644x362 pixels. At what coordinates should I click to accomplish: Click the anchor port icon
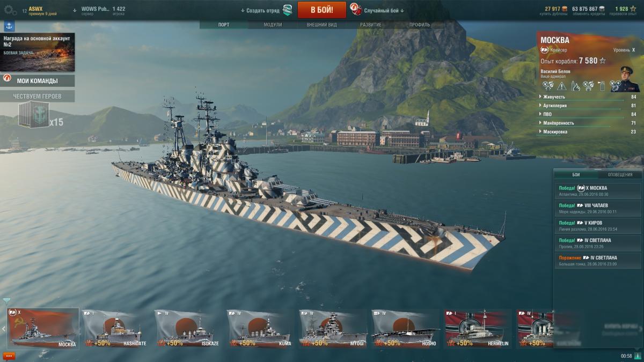click(9, 26)
